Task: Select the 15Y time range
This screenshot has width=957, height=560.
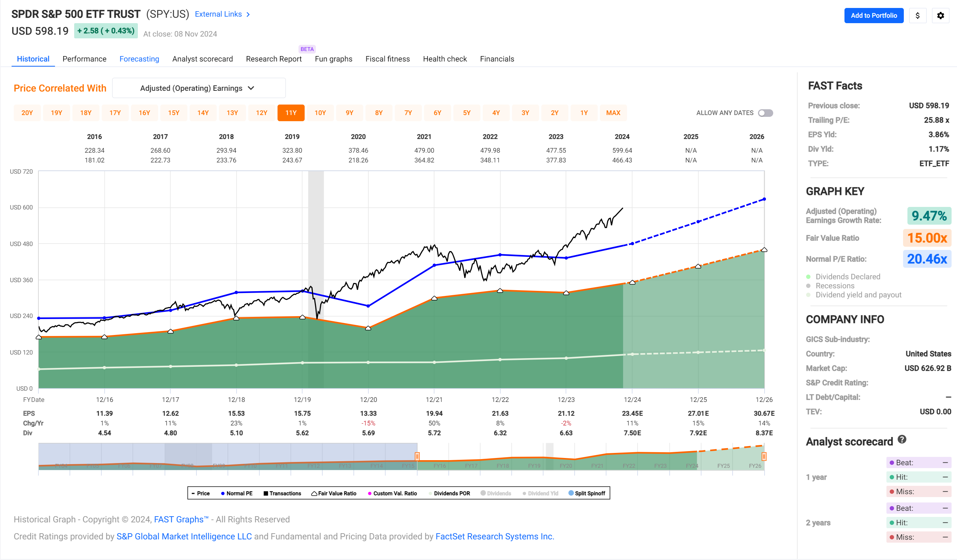Action: [x=174, y=113]
